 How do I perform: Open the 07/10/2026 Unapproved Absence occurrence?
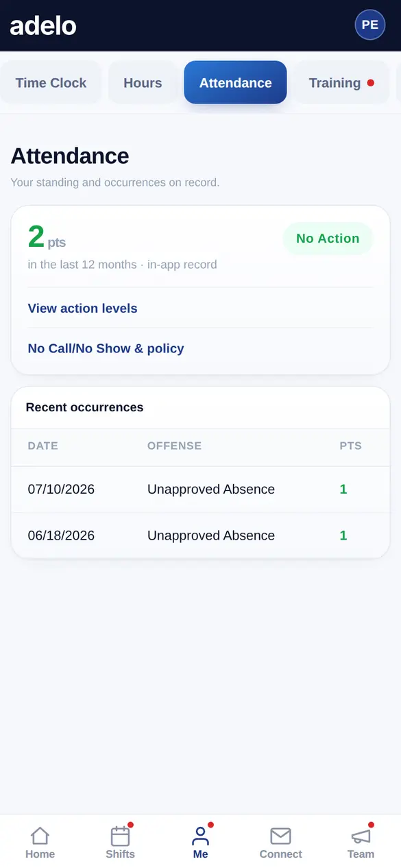(x=200, y=490)
